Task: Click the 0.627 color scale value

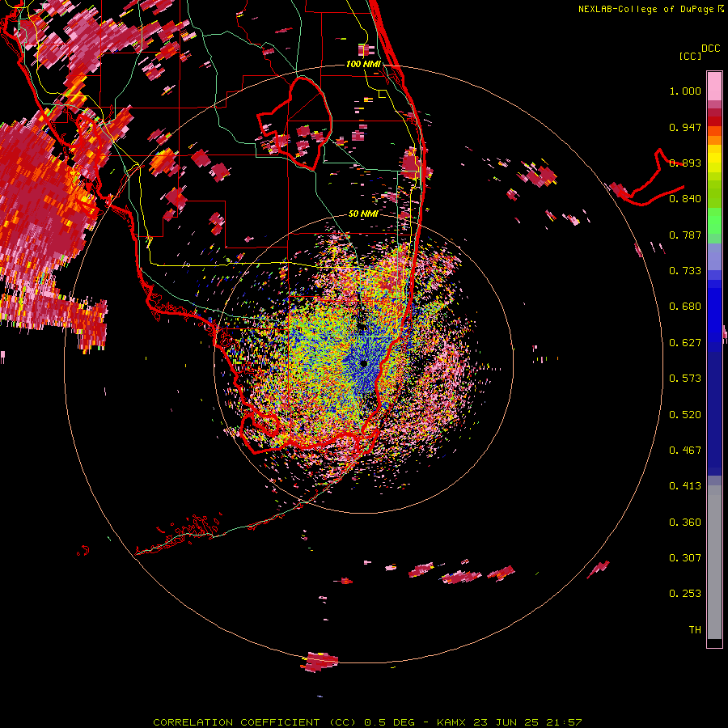Action: pos(685,343)
